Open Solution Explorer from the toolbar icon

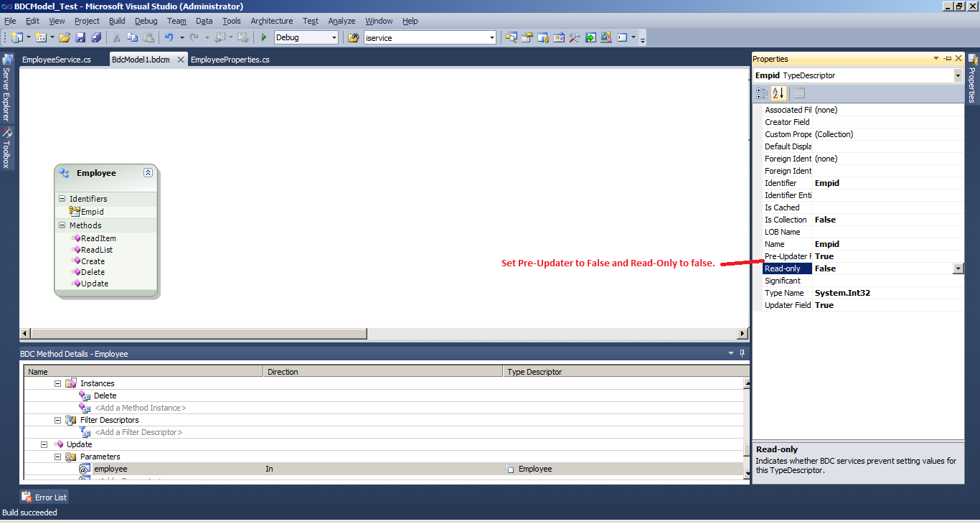click(x=512, y=37)
